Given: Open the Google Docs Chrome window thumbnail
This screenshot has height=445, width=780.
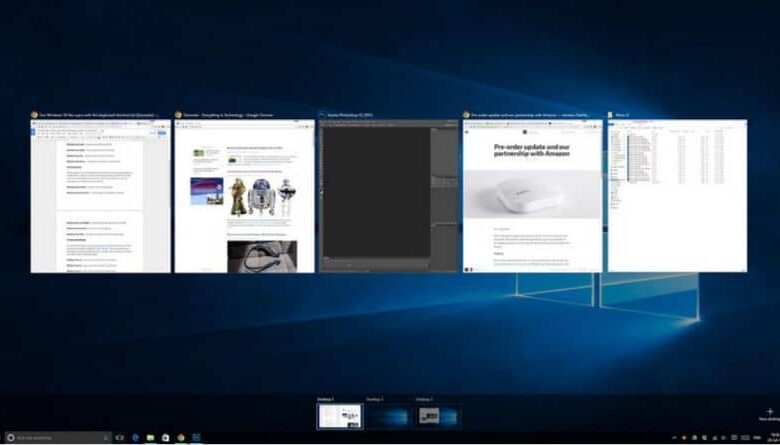Looking at the screenshot, I should pyautogui.click(x=100, y=196).
